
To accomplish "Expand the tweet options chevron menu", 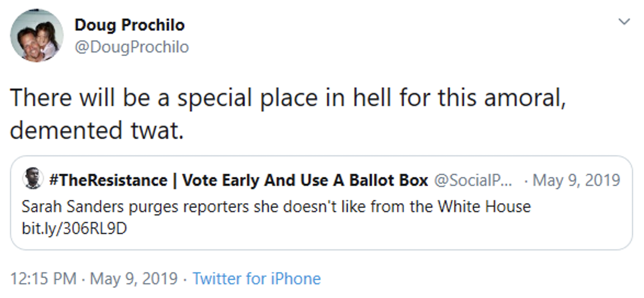I will (624, 22).
